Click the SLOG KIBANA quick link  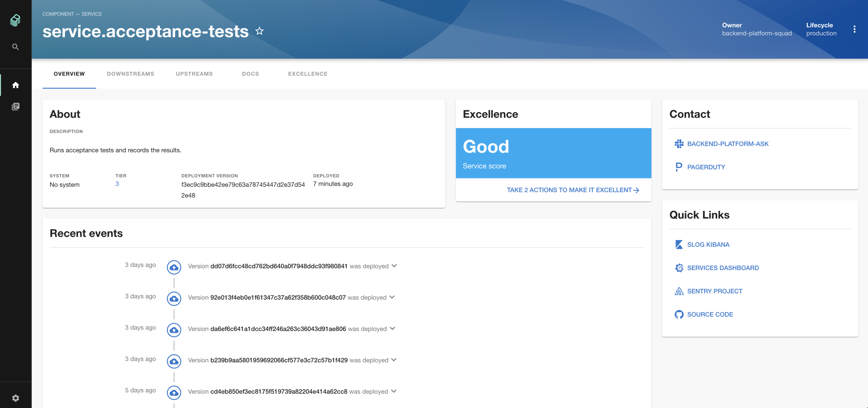(x=708, y=244)
